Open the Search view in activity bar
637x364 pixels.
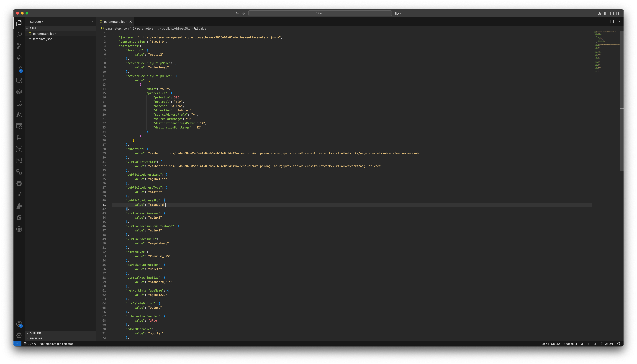click(19, 34)
